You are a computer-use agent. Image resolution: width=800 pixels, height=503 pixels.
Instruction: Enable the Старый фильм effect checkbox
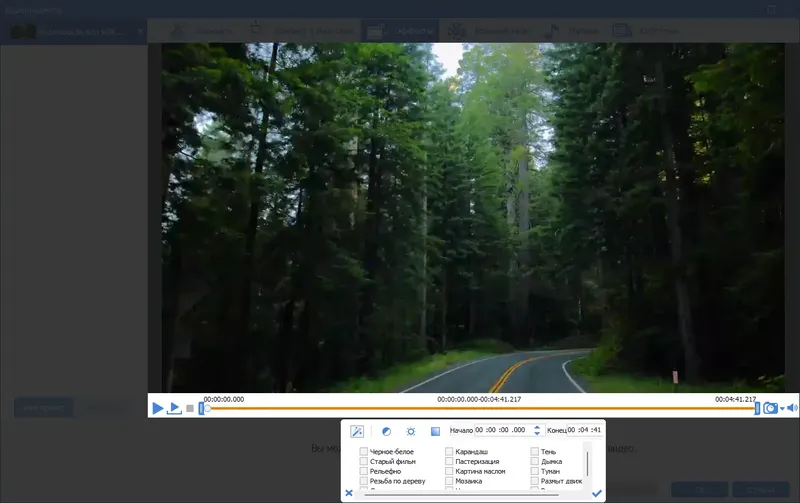(364, 461)
